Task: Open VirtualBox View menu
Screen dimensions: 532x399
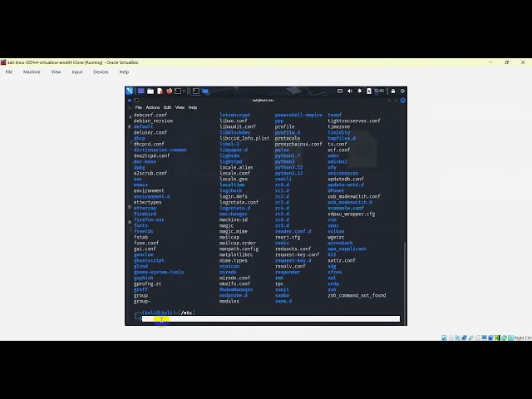Action: [56, 72]
